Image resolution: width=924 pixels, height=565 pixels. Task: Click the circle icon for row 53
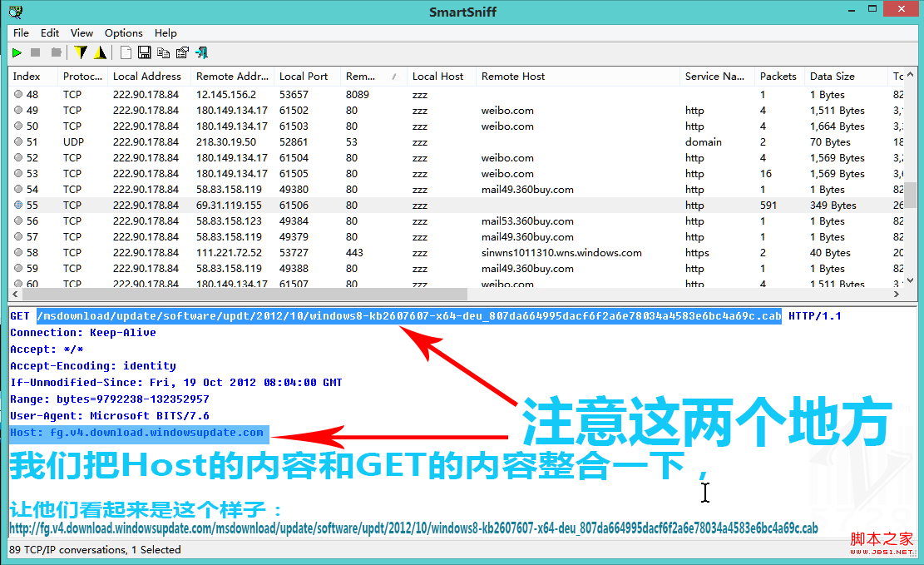(x=18, y=173)
